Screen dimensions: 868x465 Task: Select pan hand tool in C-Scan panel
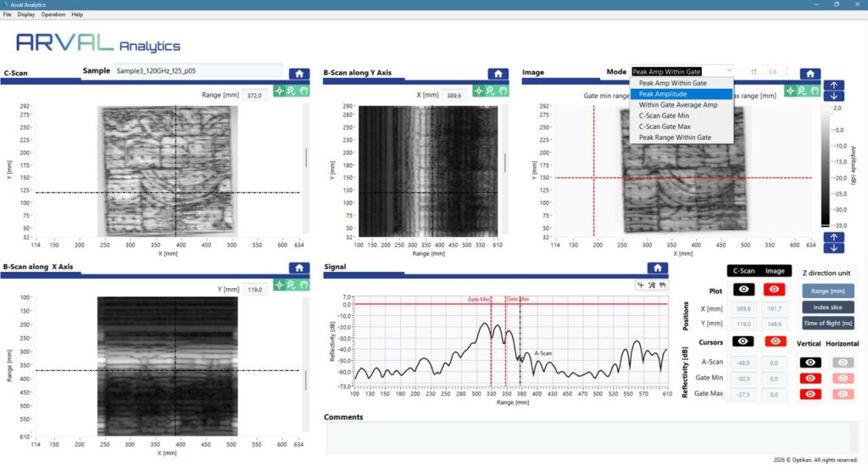(x=303, y=91)
